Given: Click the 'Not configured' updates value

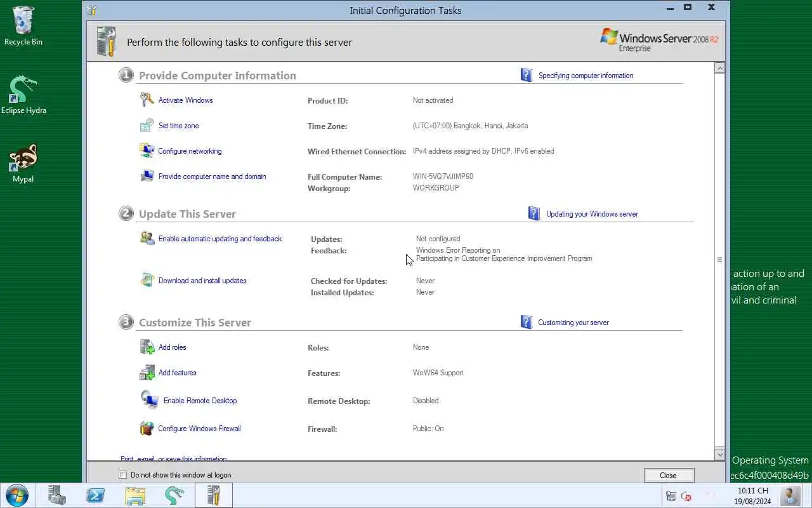Looking at the screenshot, I should 438,239.
